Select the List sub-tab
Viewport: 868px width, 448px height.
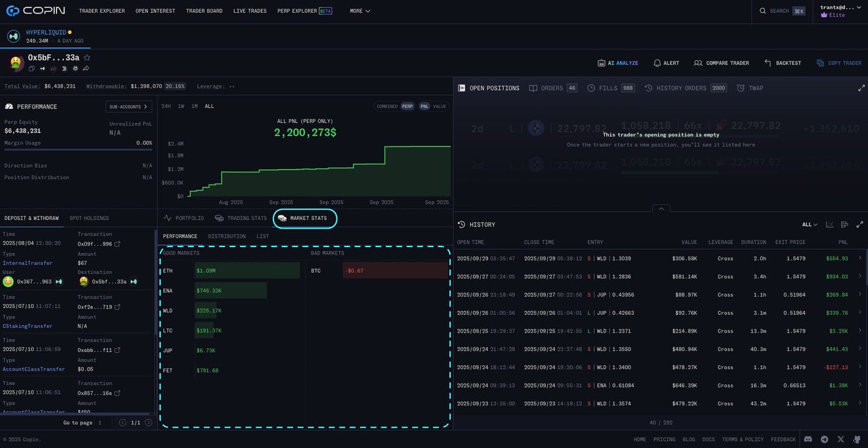tap(262, 236)
